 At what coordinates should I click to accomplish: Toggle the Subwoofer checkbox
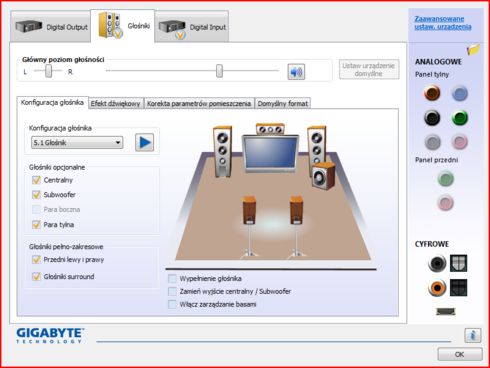(36, 195)
